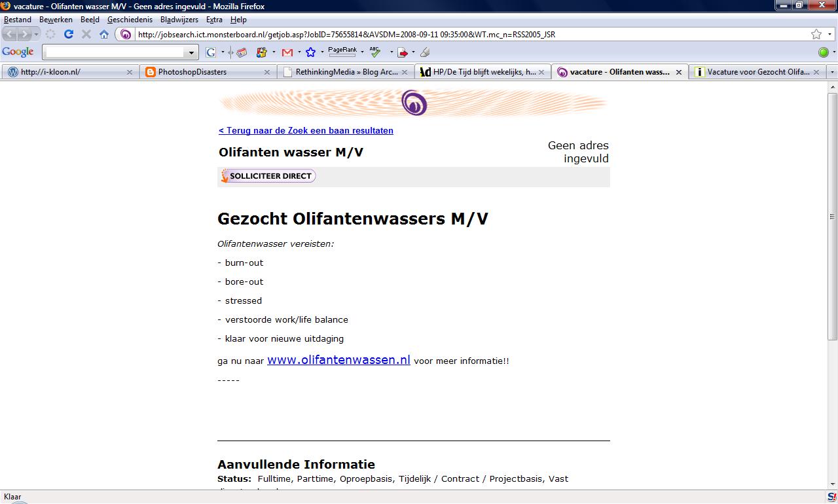Open Gmail from the Google toolbar
Screen dimensions: 838x504
tap(287, 52)
